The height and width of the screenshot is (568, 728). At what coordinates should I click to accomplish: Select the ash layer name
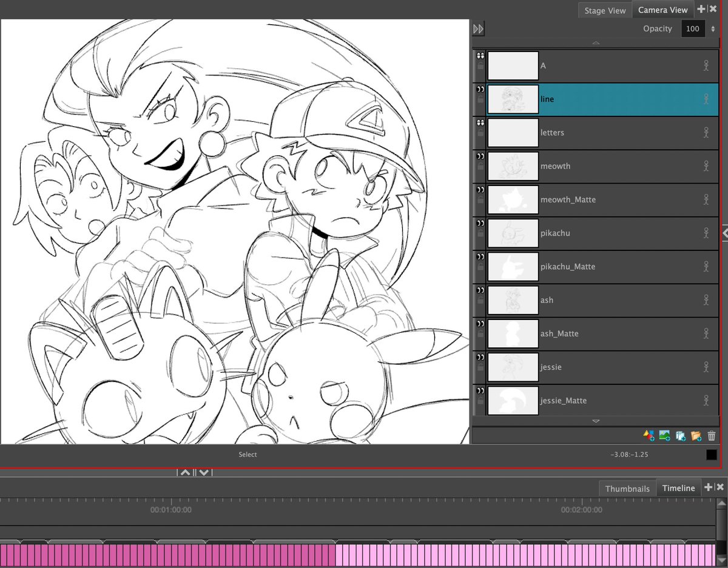547,300
